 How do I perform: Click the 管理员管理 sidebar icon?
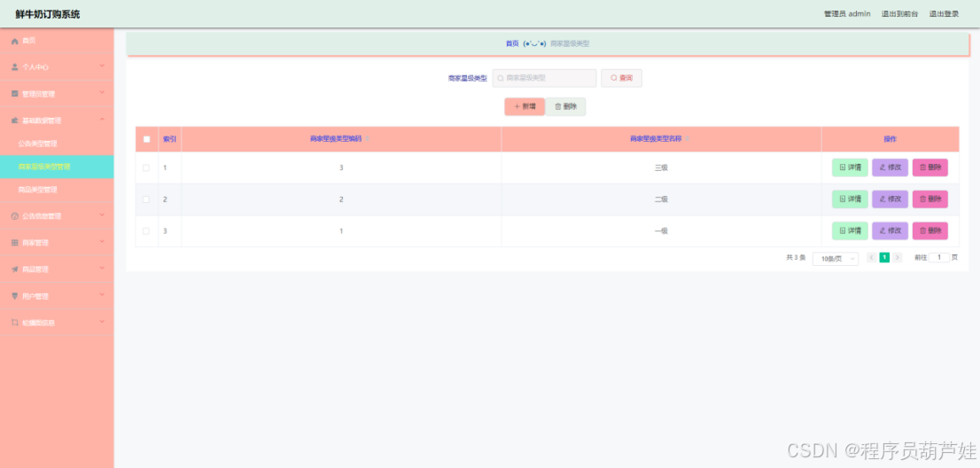15,94
